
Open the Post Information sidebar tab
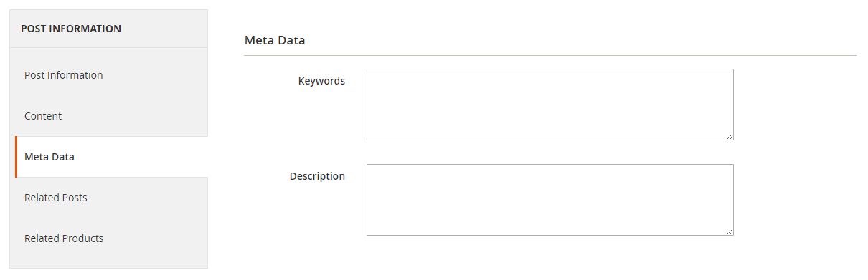click(111, 75)
